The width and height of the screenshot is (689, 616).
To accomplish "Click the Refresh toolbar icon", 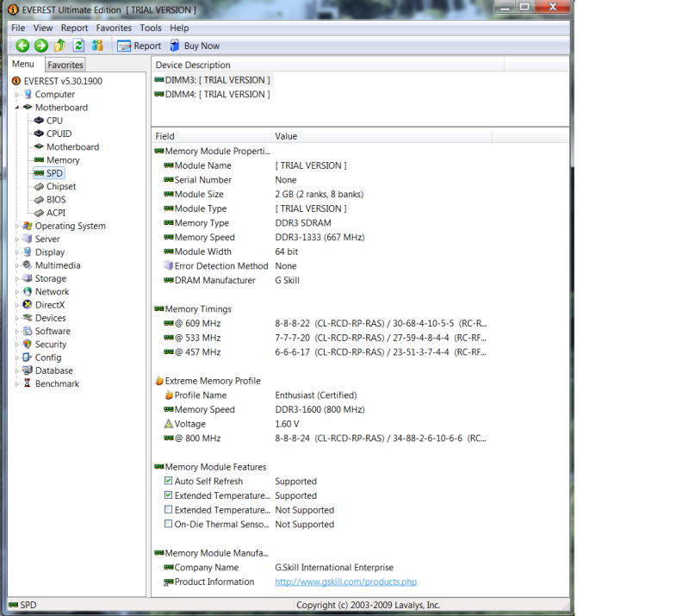I will click(x=78, y=46).
